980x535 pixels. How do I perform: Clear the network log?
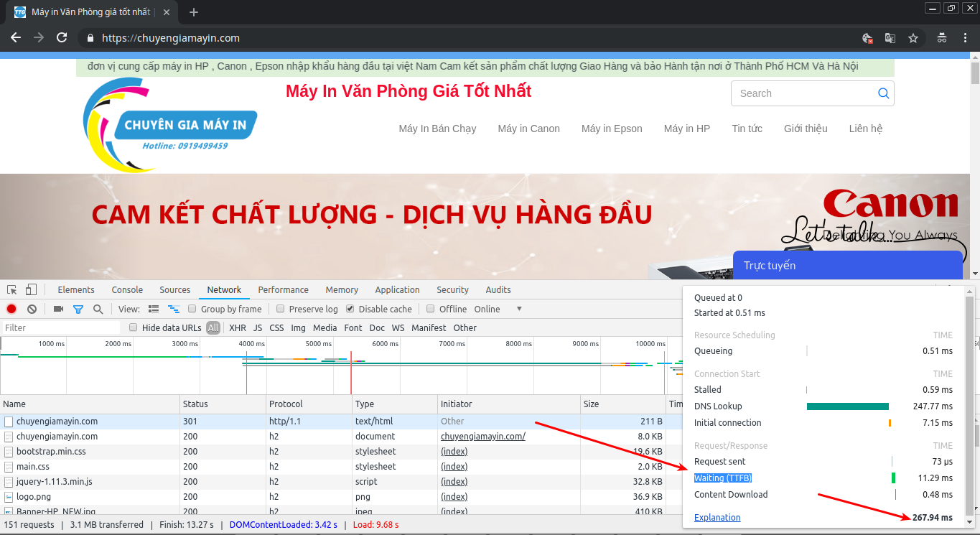pos(32,309)
